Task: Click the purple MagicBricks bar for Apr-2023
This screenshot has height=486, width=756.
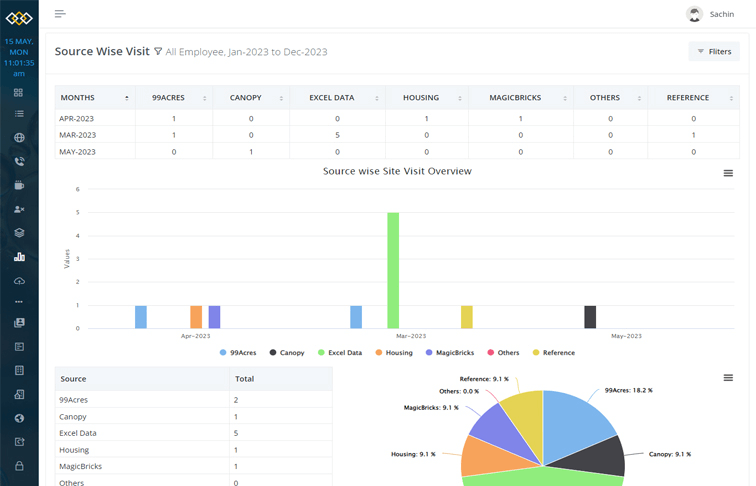Action: click(x=215, y=317)
